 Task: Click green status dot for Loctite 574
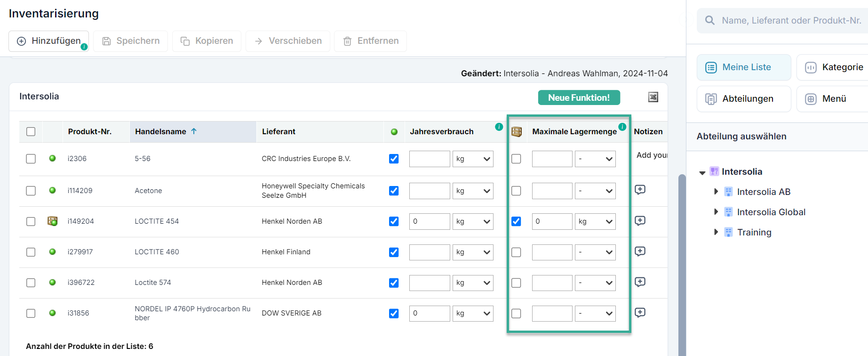click(53, 282)
